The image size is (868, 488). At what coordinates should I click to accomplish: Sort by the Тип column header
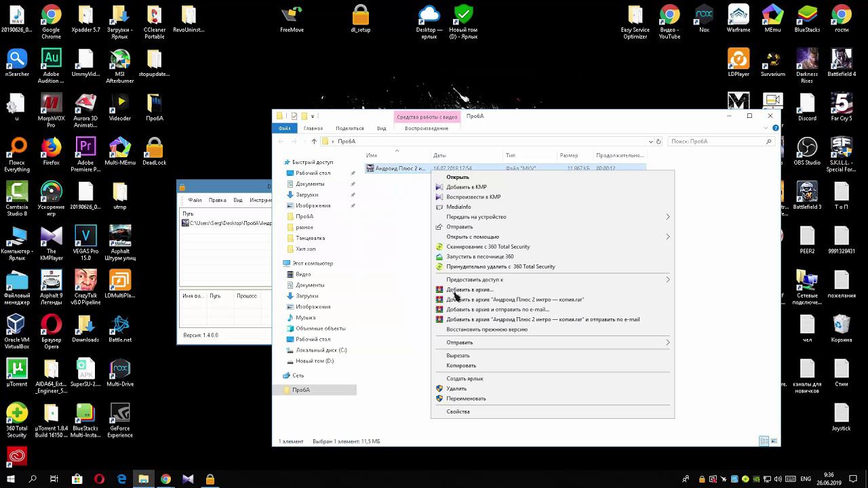tap(510, 155)
